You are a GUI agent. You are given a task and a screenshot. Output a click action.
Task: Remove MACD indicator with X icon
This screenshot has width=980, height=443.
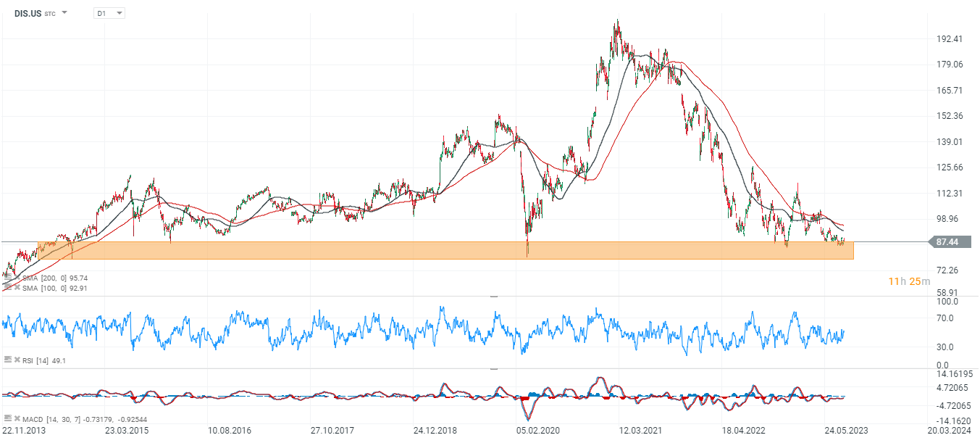click(17, 418)
